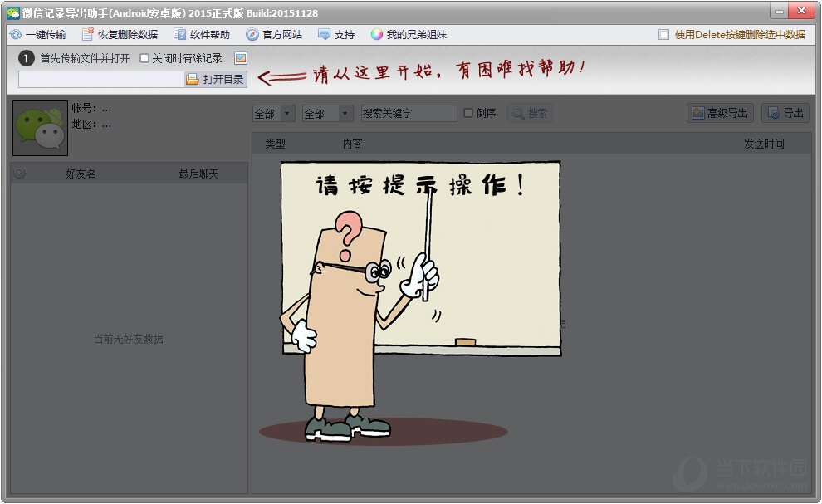
Task: Open 我的兄弟姐妹 menu item
Action: (409, 35)
